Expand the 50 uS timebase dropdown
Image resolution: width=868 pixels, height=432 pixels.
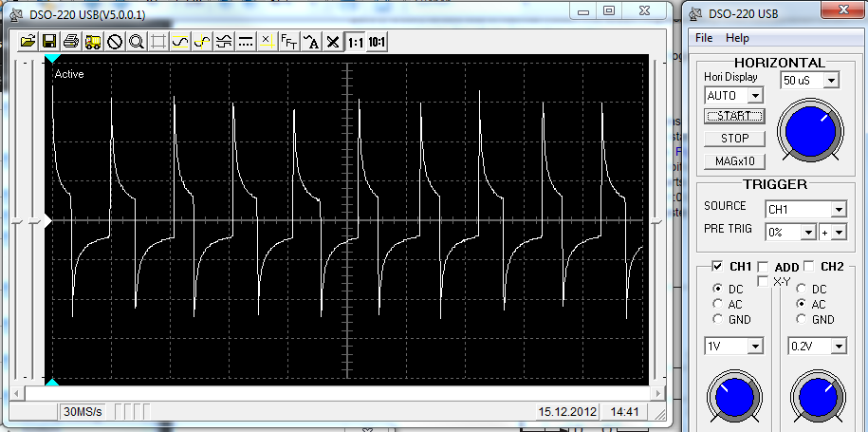pyautogui.click(x=830, y=81)
